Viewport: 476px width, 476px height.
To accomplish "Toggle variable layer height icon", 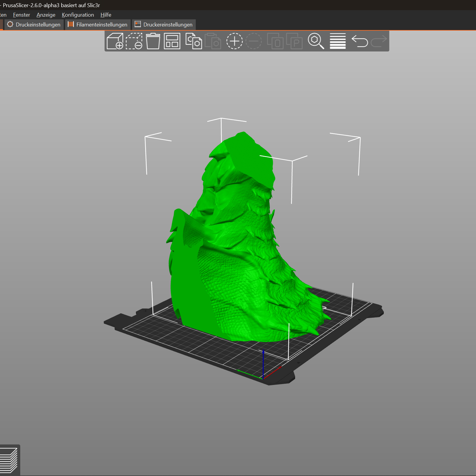I will pos(338,41).
